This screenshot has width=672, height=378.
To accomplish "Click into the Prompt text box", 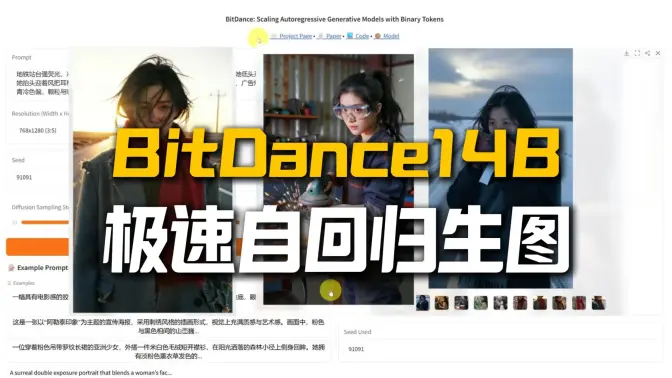I will 41,83.
